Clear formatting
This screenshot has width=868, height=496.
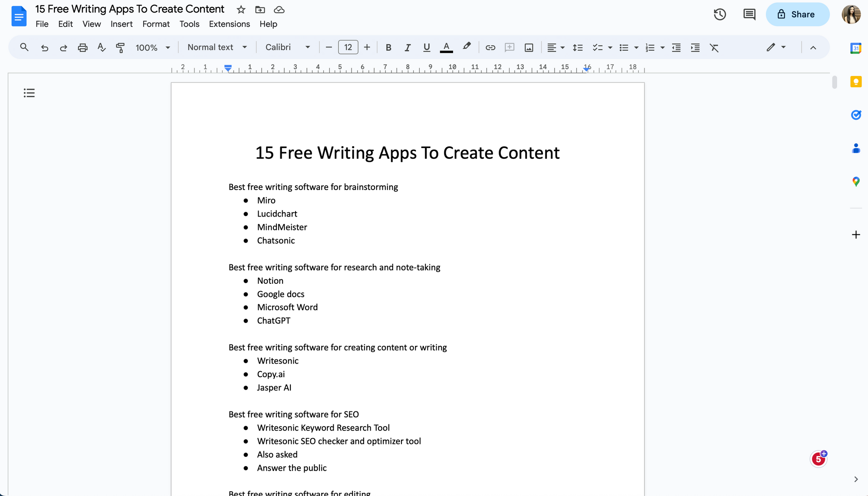coord(715,47)
